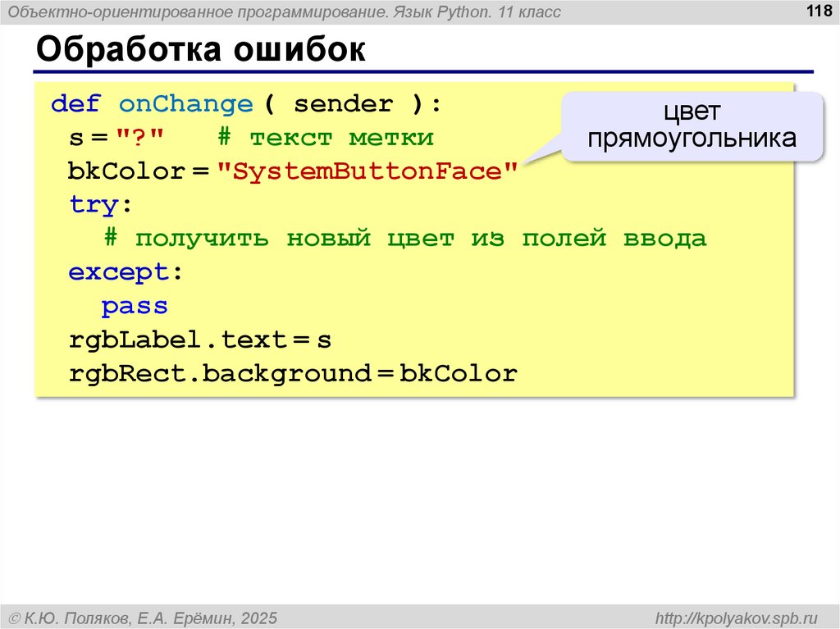Click the bkColor variable before SystemButtonFace
This screenshot has height=629, width=840.
(x=126, y=171)
